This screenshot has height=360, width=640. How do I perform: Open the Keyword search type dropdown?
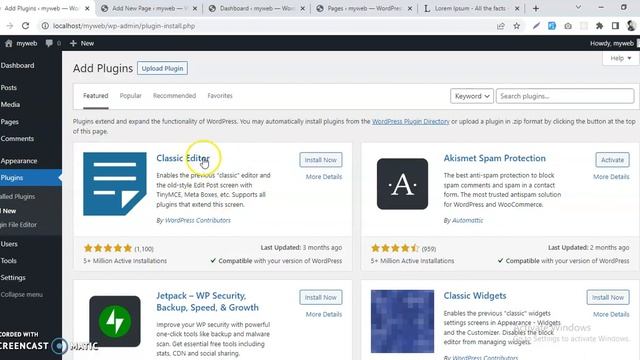point(472,96)
